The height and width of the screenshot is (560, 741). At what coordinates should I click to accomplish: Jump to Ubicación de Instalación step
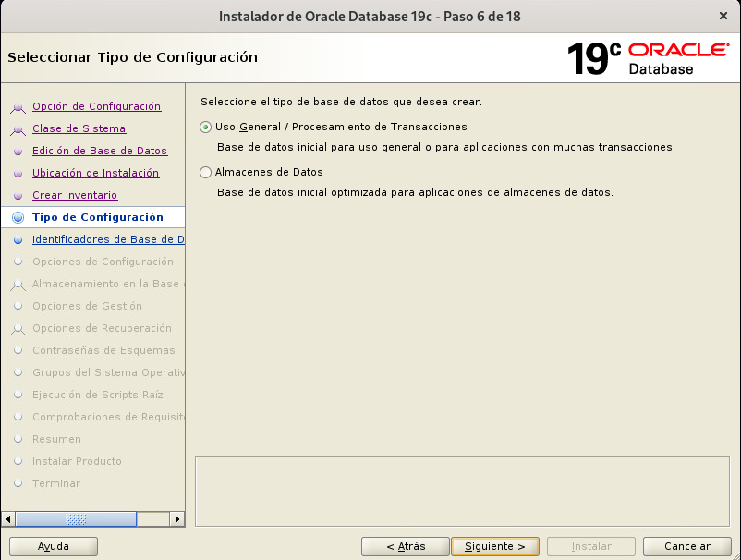95,173
